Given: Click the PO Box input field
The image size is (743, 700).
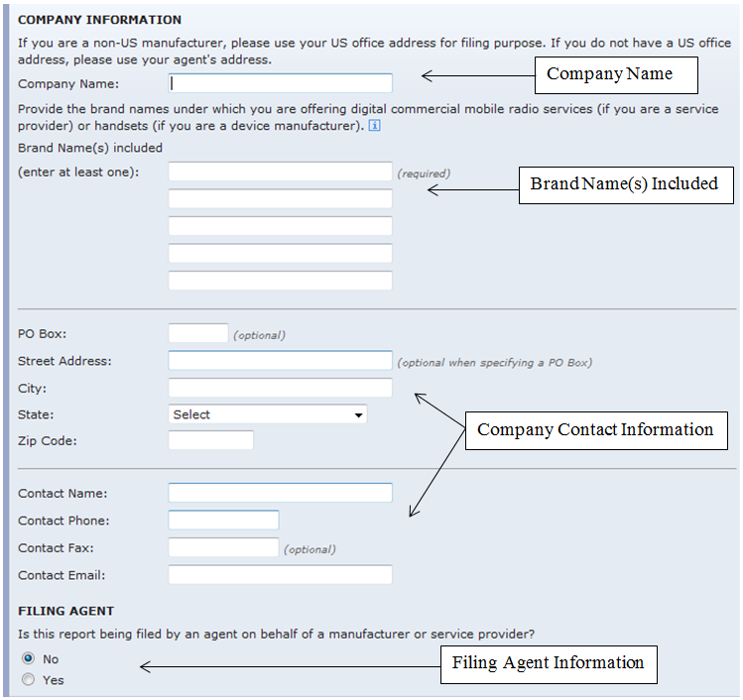Looking at the screenshot, I should click(198, 334).
